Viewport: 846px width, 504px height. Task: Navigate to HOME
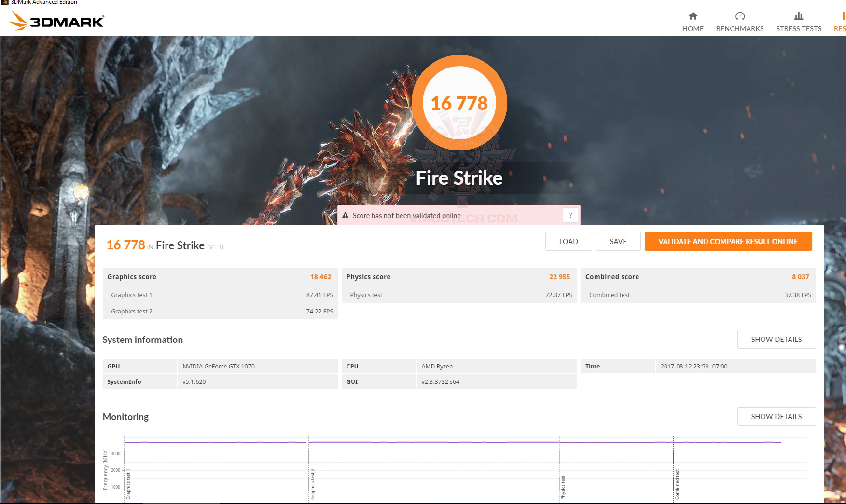pyautogui.click(x=693, y=29)
